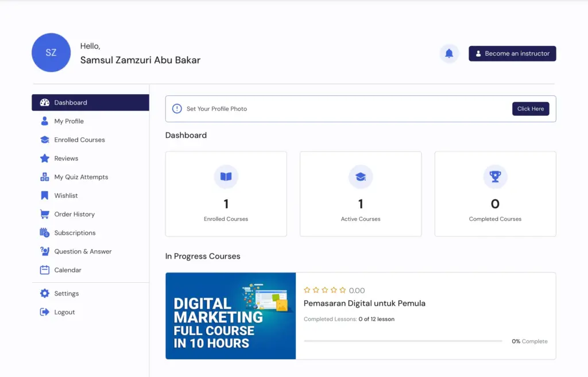Click the SZ profile avatar circle
588x377 pixels.
pyautogui.click(x=51, y=53)
